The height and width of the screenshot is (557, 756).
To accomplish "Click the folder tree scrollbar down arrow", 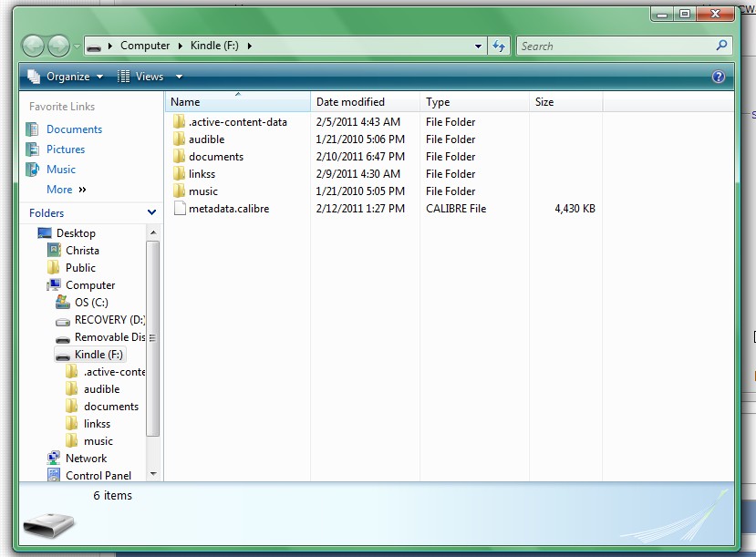I will (x=153, y=474).
